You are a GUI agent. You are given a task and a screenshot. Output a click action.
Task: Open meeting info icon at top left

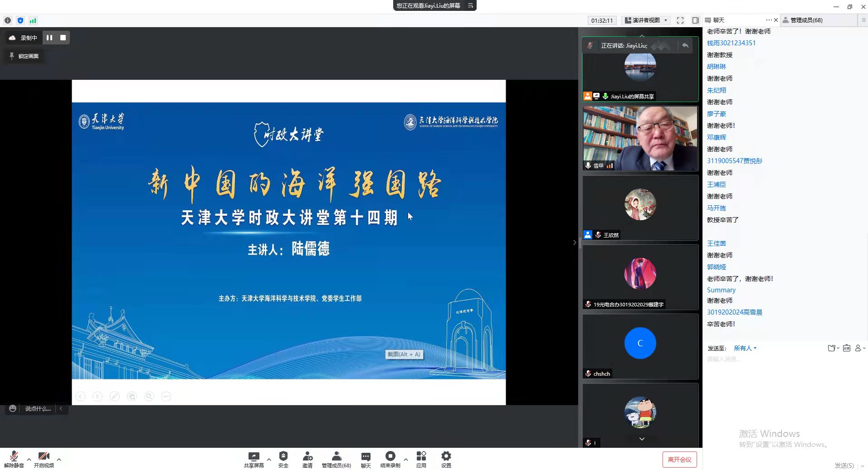8,20
